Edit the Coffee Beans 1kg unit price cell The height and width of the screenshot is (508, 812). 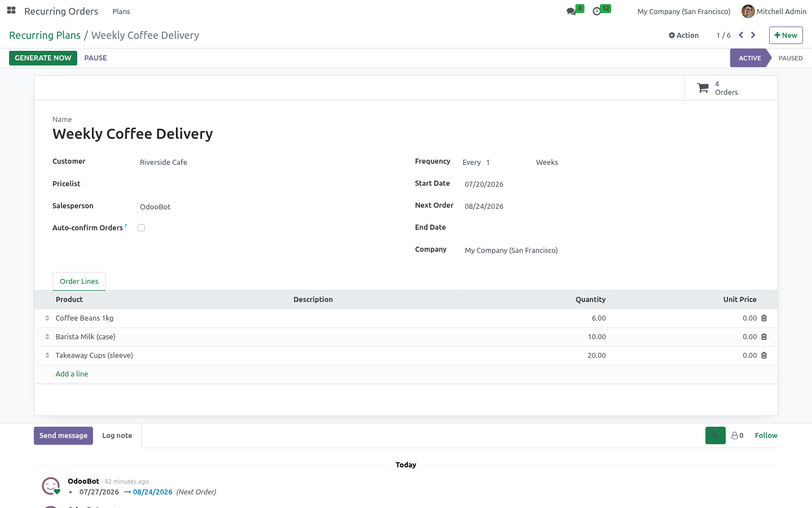683,318
